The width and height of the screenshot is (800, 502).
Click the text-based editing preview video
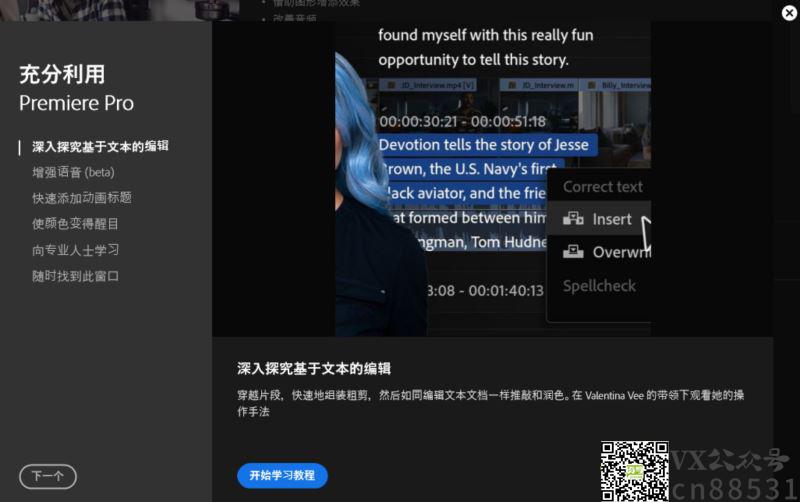(x=493, y=179)
